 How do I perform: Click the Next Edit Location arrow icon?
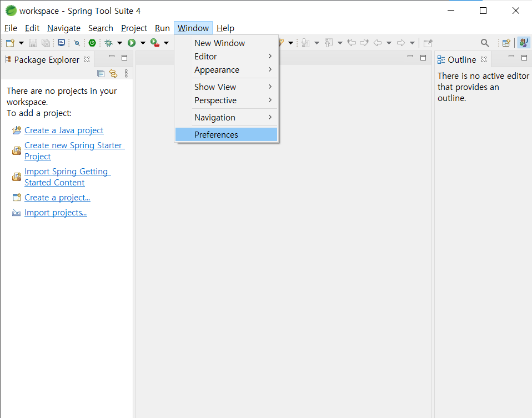364,43
